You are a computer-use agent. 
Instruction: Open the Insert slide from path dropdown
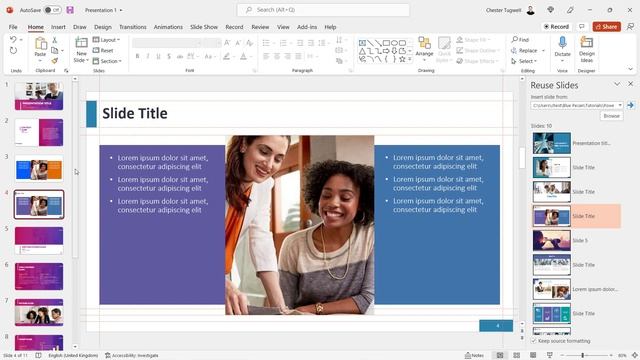[620, 105]
